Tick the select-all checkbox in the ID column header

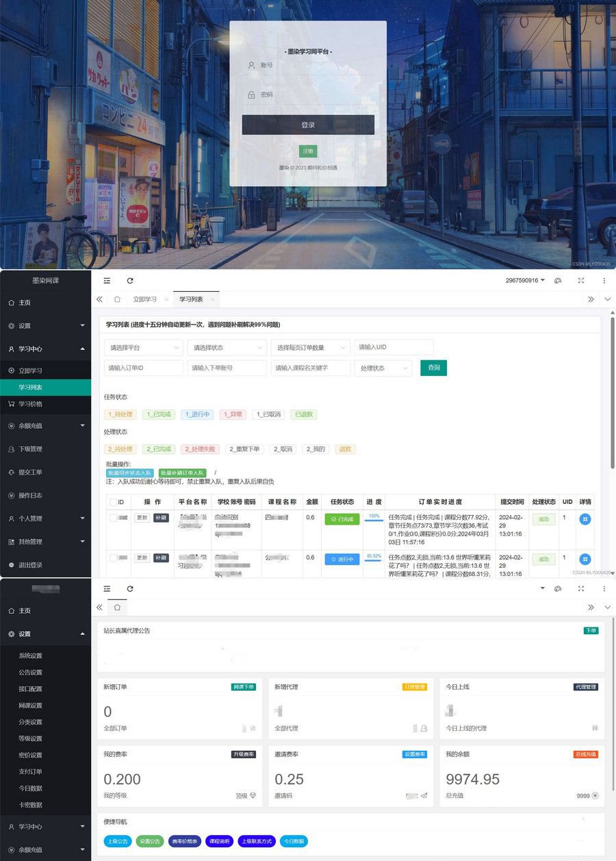click(113, 502)
